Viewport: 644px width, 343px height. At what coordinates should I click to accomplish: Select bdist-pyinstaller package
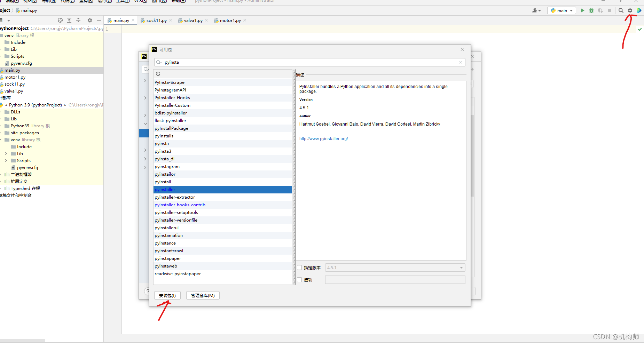(x=223, y=113)
